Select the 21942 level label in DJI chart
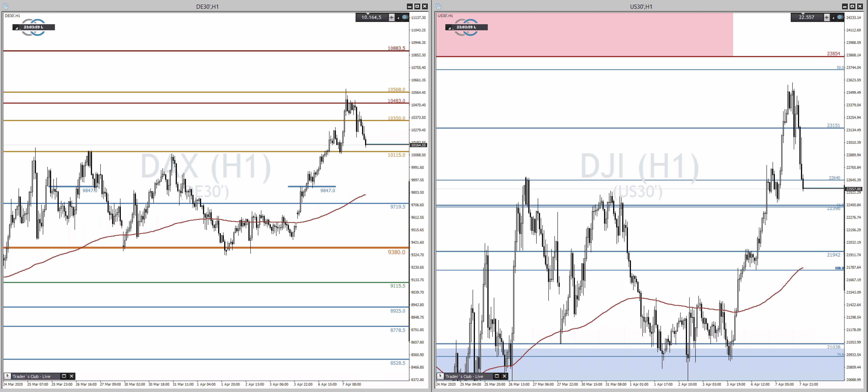This screenshot has width=868, height=392. [833, 255]
